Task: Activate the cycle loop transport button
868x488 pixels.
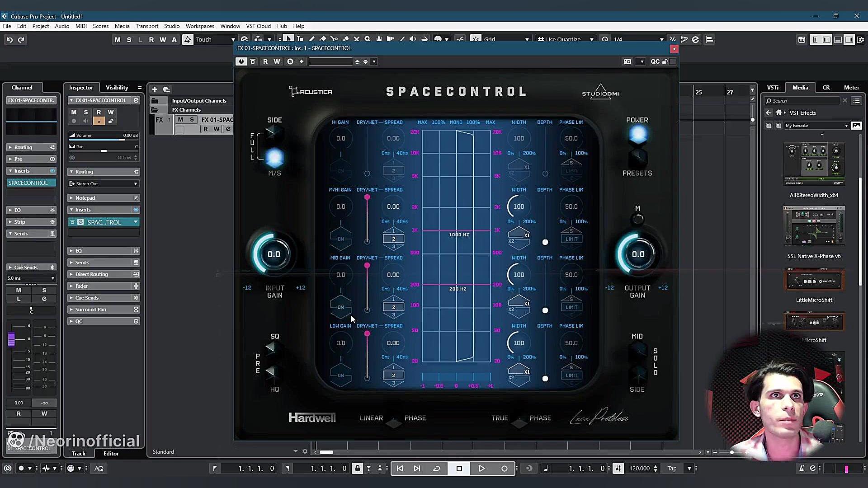Action: [x=436, y=469]
